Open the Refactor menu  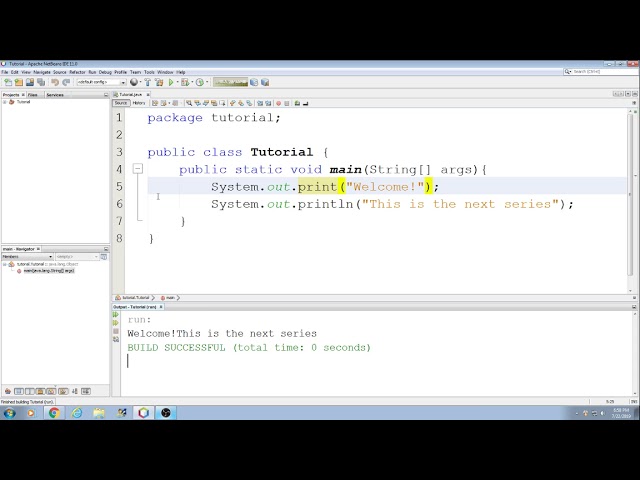(77, 72)
